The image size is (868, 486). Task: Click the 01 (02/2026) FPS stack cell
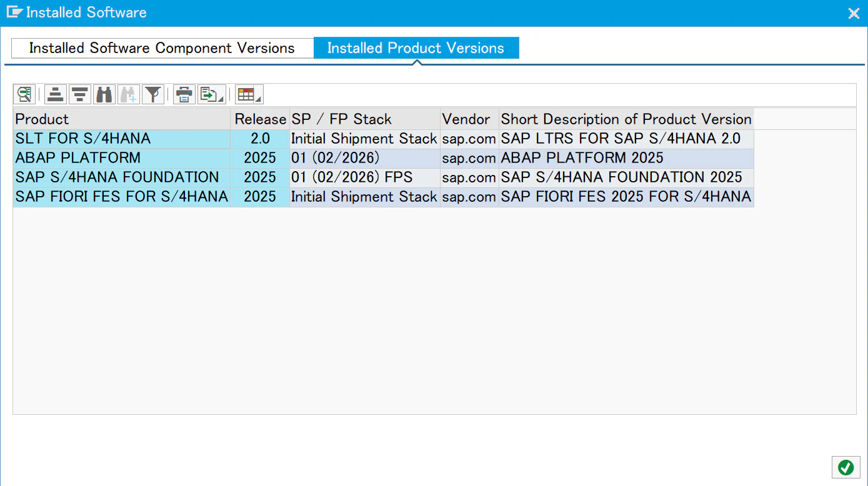click(x=365, y=177)
